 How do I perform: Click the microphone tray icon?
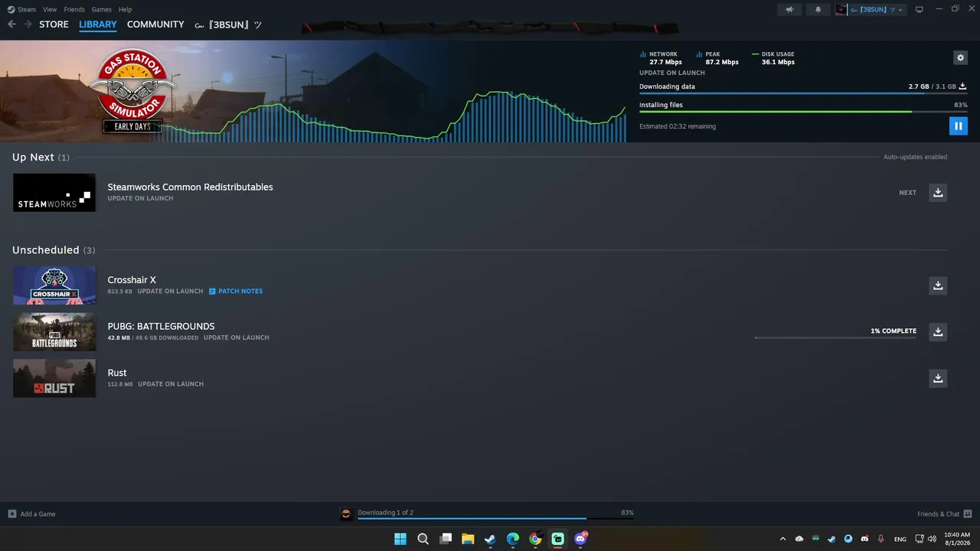[881, 539]
